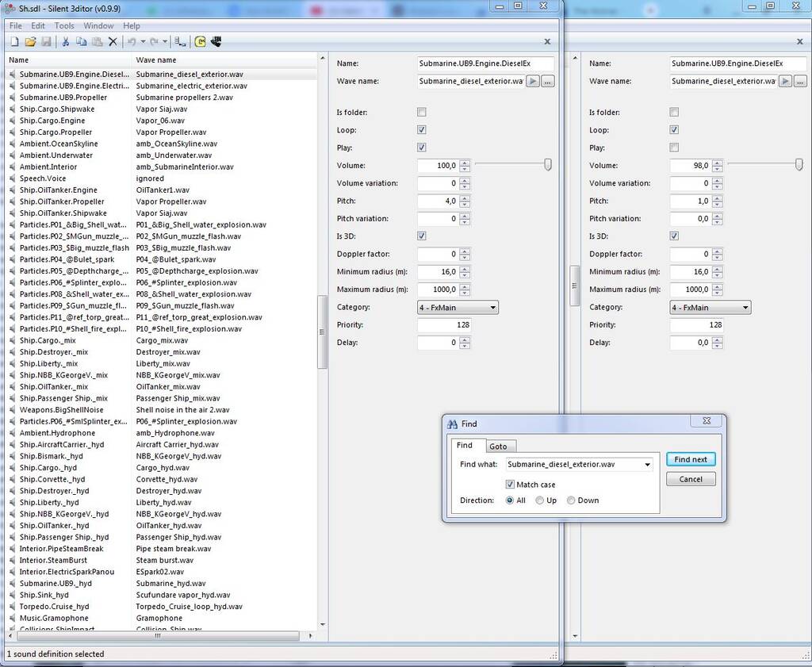Open the undo history dropdown arrow
The width and height of the screenshot is (812, 667).
point(143,42)
